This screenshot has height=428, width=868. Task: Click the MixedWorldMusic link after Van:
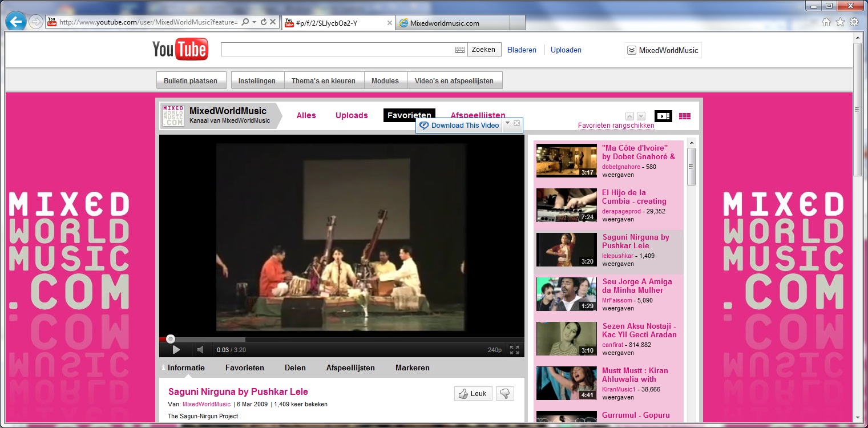[207, 405]
